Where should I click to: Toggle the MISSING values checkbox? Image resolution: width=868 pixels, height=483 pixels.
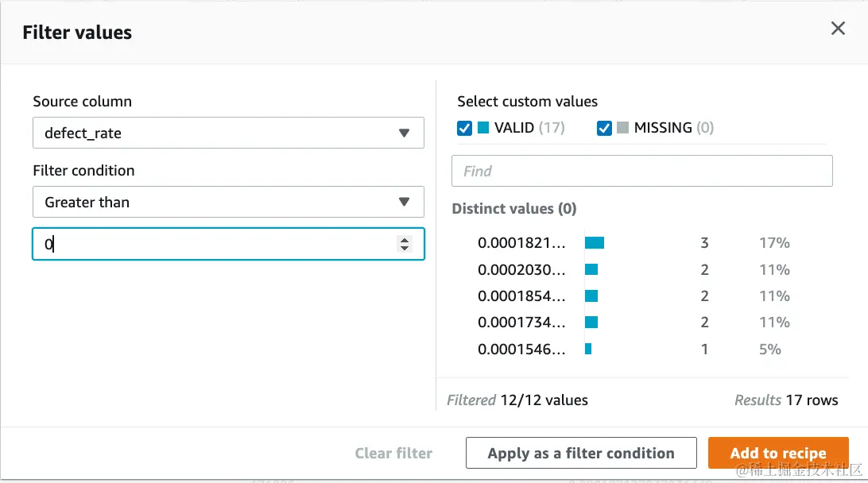(604, 128)
